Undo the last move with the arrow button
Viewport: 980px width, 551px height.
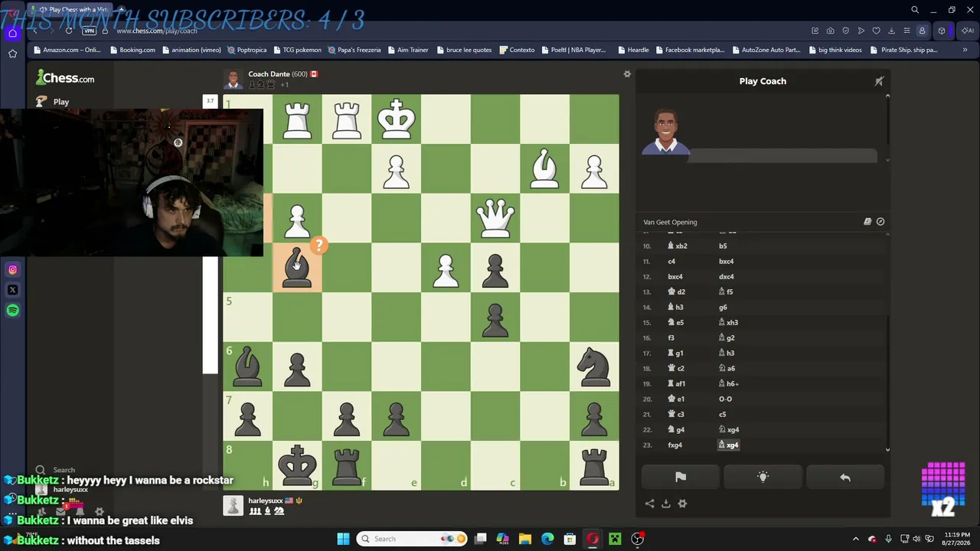845,478
